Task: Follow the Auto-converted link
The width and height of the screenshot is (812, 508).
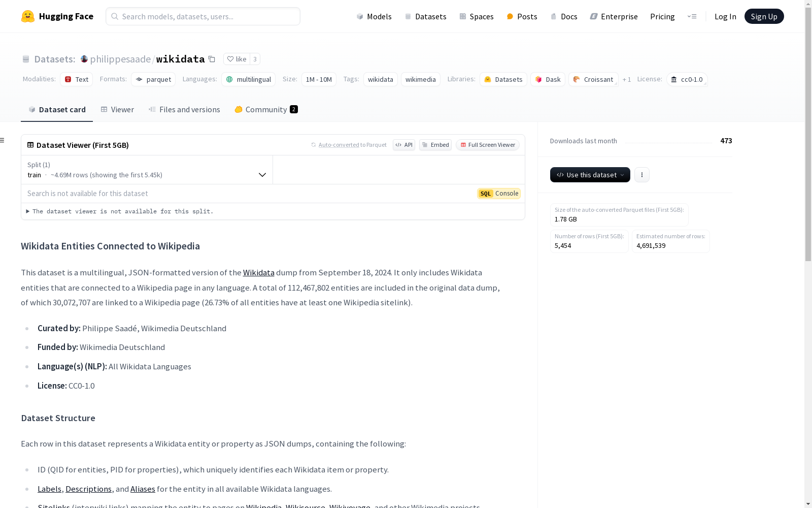Action: (x=339, y=145)
